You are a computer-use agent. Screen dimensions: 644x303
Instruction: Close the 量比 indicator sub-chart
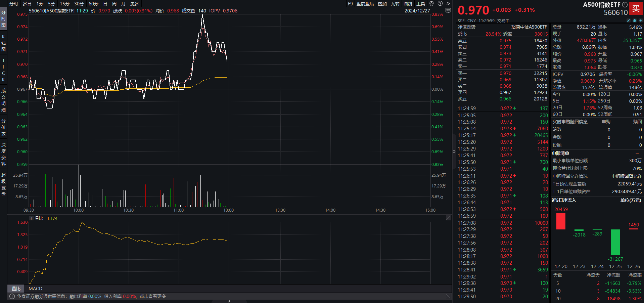[448, 218]
